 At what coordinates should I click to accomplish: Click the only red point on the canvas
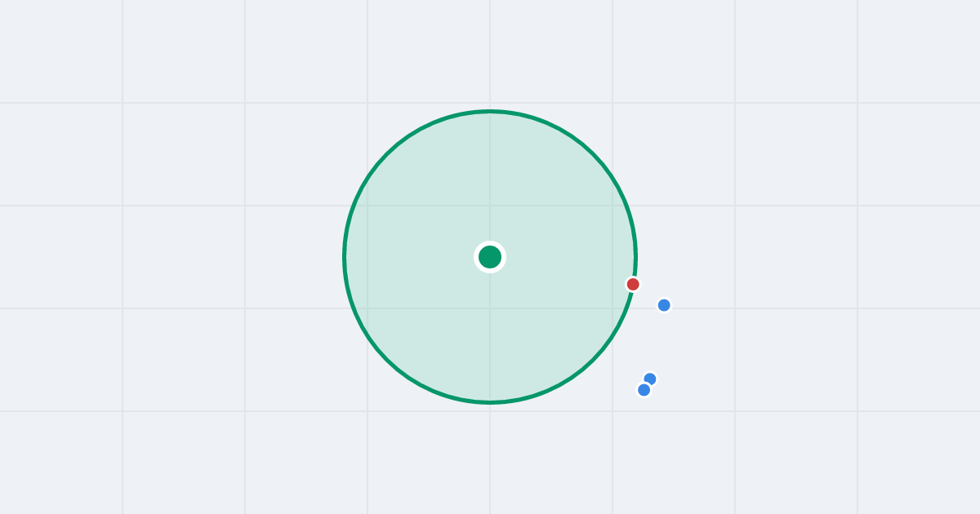coord(633,284)
